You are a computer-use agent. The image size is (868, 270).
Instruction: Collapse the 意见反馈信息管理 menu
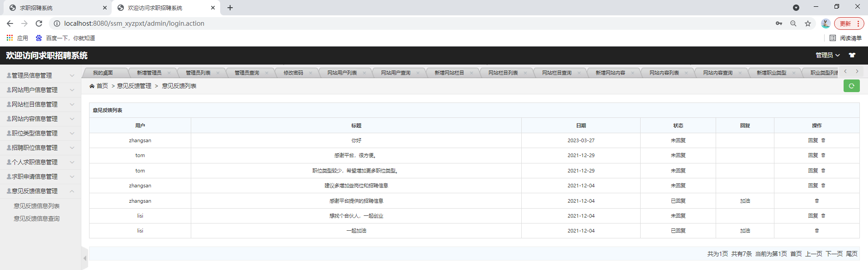tap(41, 191)
